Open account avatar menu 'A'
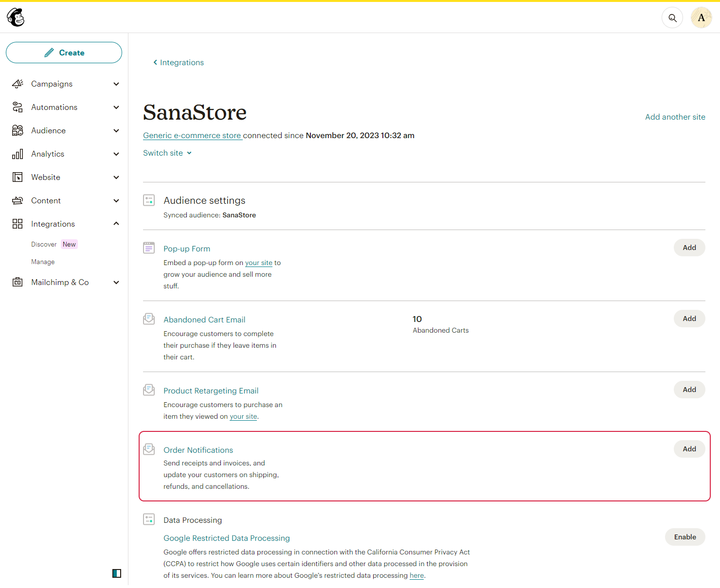The width and height of the screenshot is (720, 588). click(702, 18)
